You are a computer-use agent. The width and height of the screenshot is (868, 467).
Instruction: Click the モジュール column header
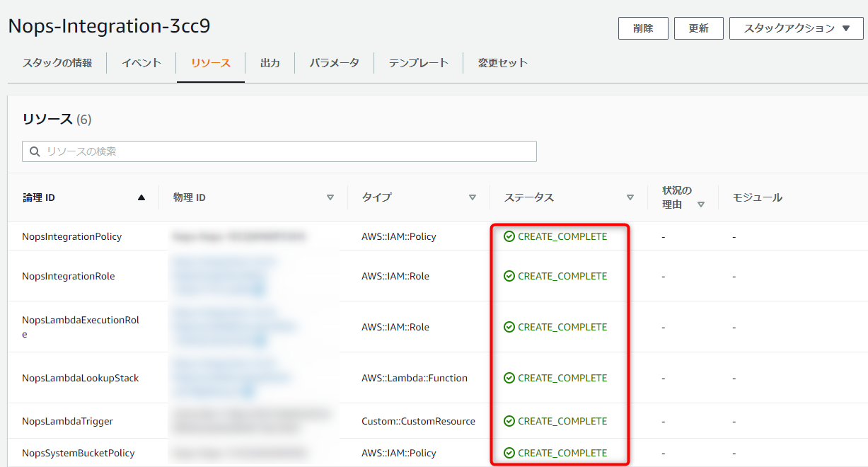pos(758,197)
